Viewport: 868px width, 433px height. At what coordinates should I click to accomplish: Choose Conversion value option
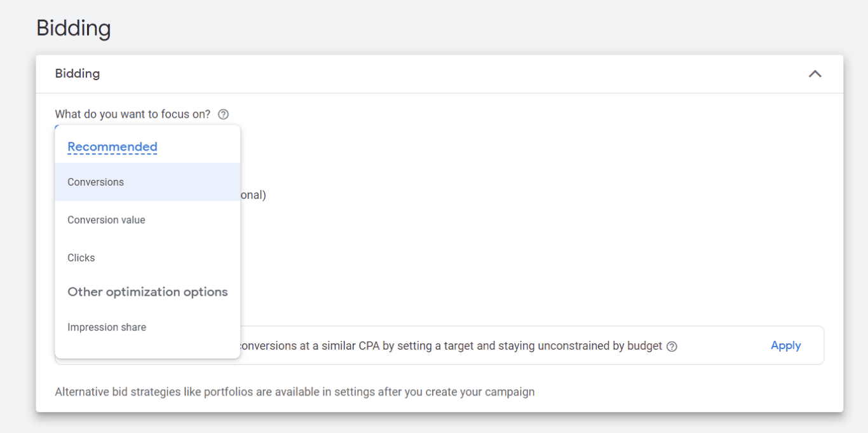pyautogui.click(x=147, y=220)
